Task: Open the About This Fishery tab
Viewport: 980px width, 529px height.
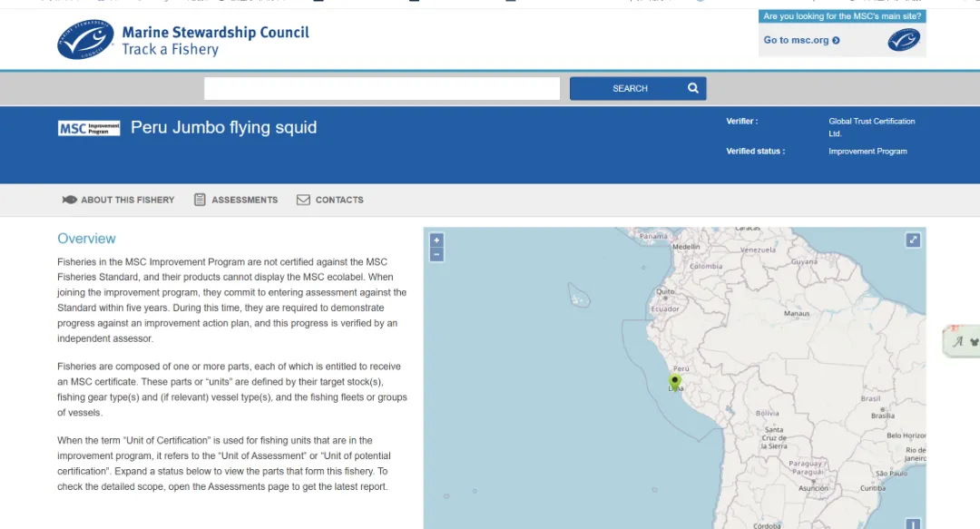Action: pyautogui.click(x=118, y=200)
